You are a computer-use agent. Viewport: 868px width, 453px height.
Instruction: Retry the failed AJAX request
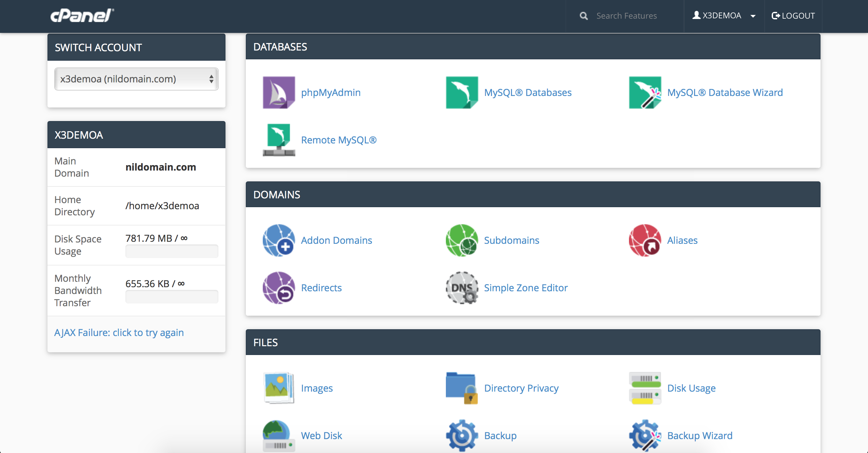click(x=119, y=332)
